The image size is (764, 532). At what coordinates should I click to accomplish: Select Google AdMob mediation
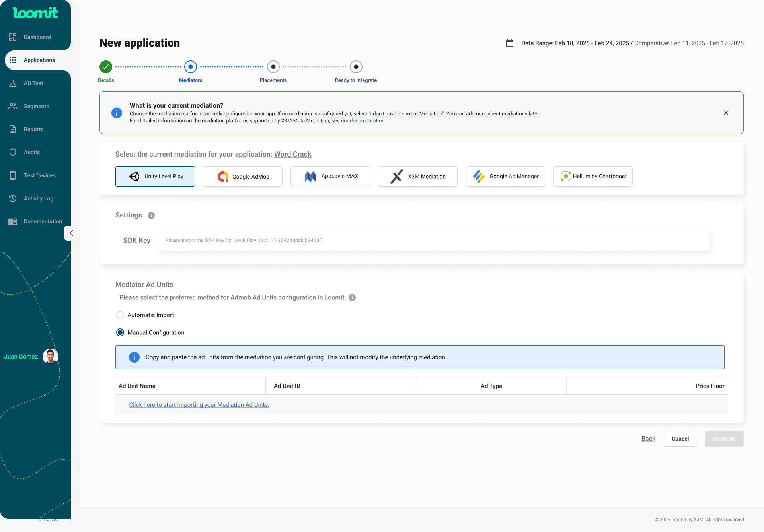[243, 177]
